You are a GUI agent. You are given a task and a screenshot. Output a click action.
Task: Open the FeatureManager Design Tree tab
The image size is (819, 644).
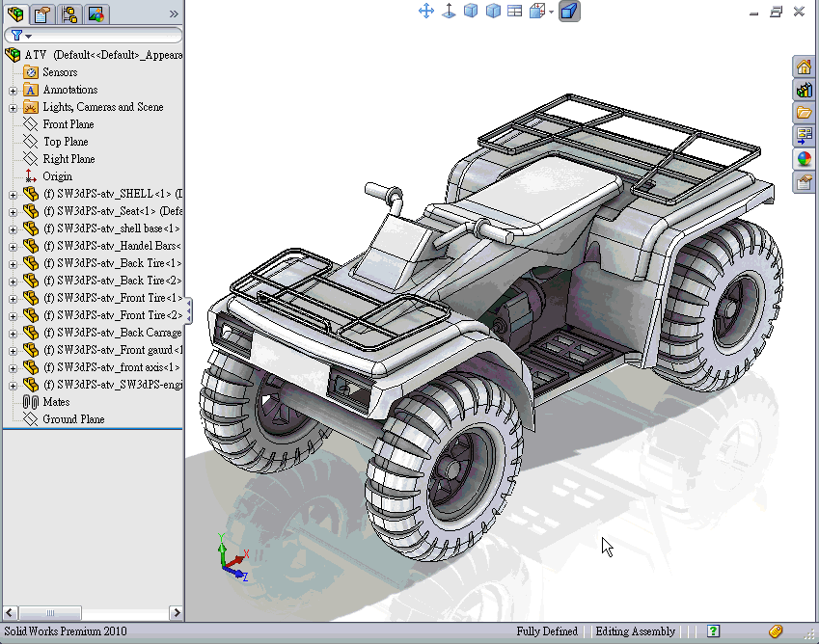[x=15, y=14]
